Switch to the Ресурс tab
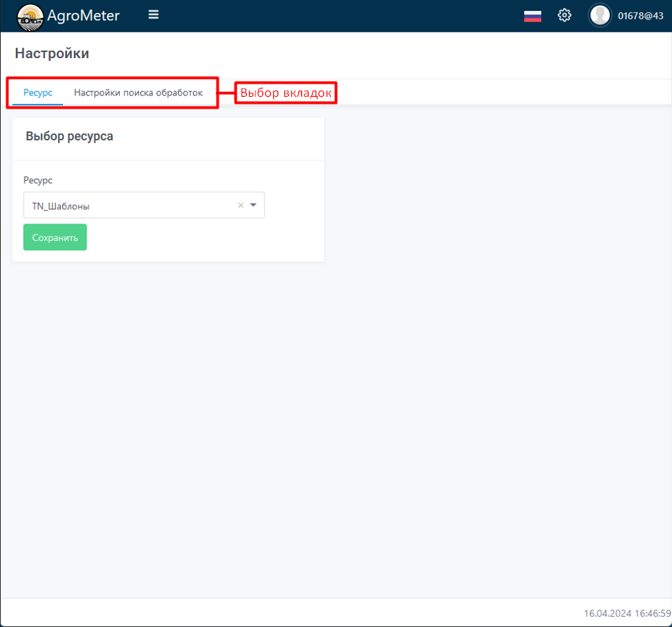 38,93
